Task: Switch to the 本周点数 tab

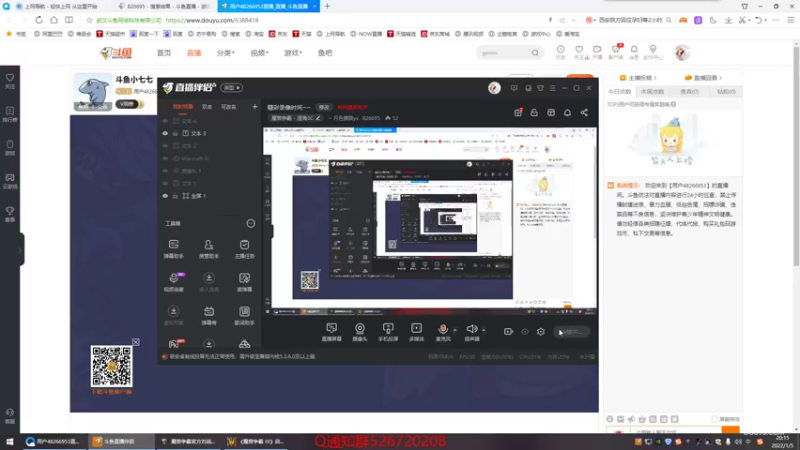Action: [653, 92]
